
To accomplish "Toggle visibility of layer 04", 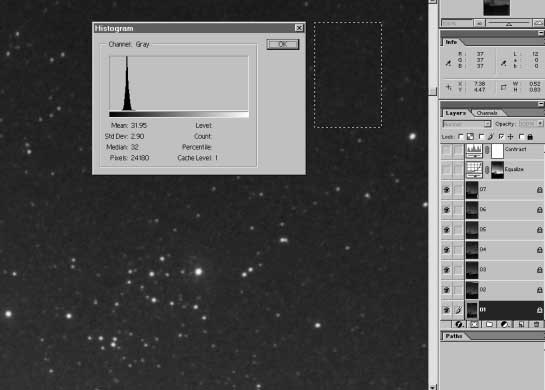I will 447,250.
